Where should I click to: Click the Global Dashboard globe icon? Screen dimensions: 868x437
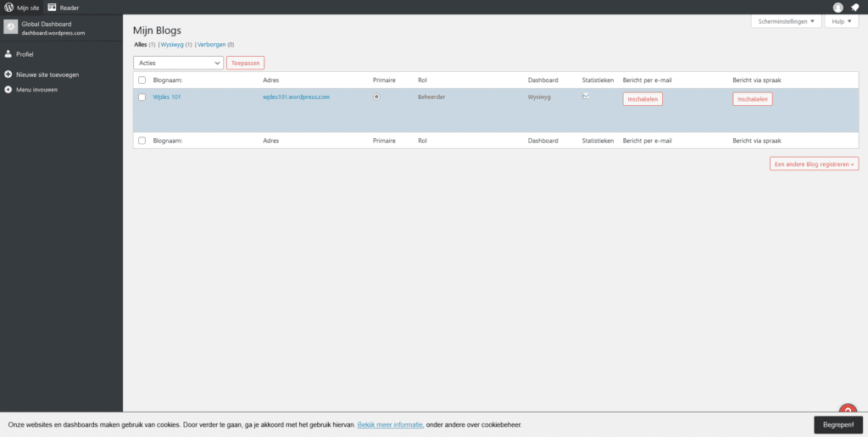(x=10, y=27)
